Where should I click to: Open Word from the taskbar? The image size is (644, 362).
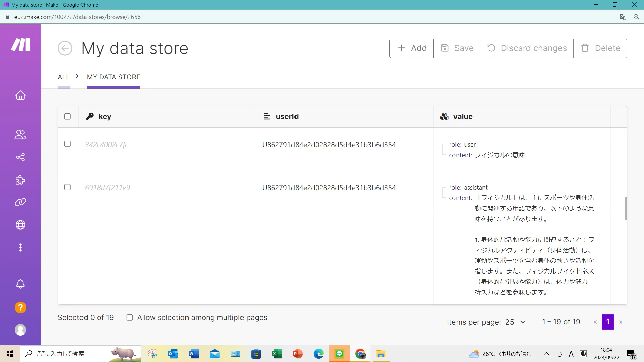194,354
